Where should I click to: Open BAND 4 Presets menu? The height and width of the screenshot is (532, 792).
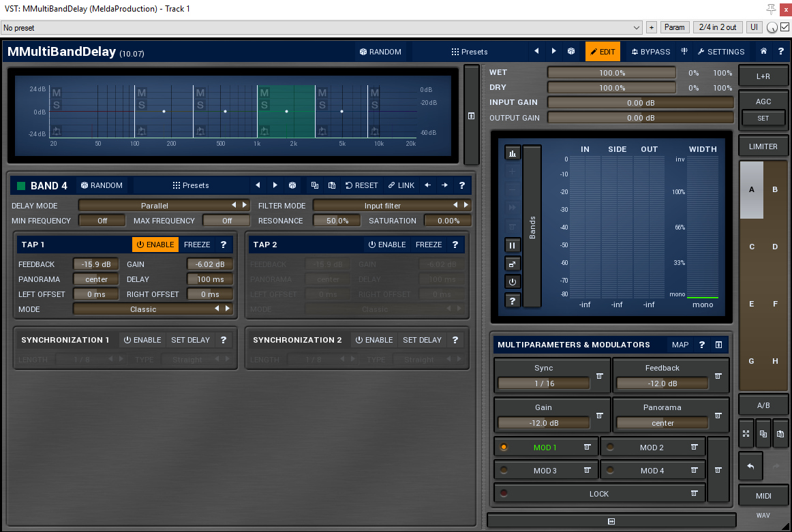190,185
